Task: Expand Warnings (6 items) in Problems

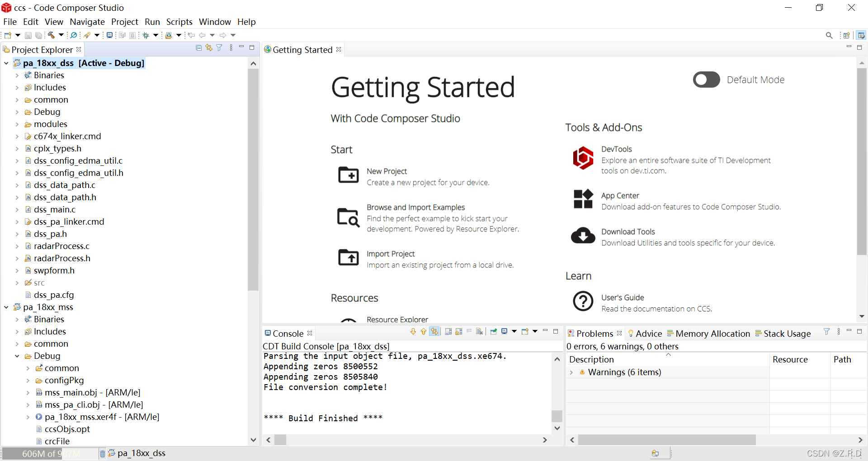Action: click(572, 372)
